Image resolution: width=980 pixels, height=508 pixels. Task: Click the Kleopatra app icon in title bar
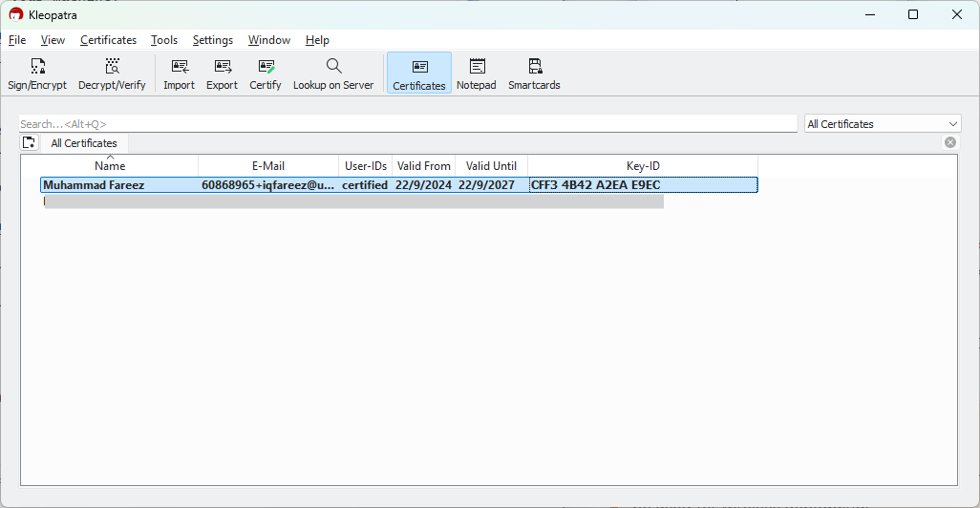pos(15,14)
